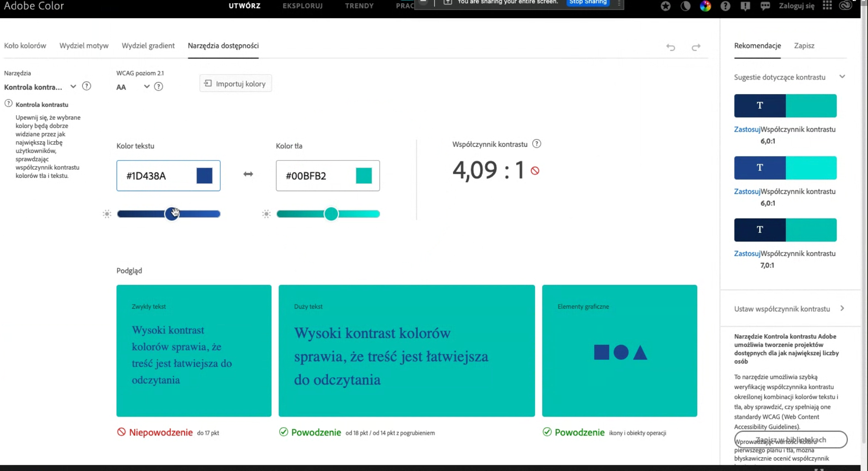The height and width of the screenshot is (471, 868).
Task: Click brightness sun icon for text color
Action: click(x=107, y=214)
